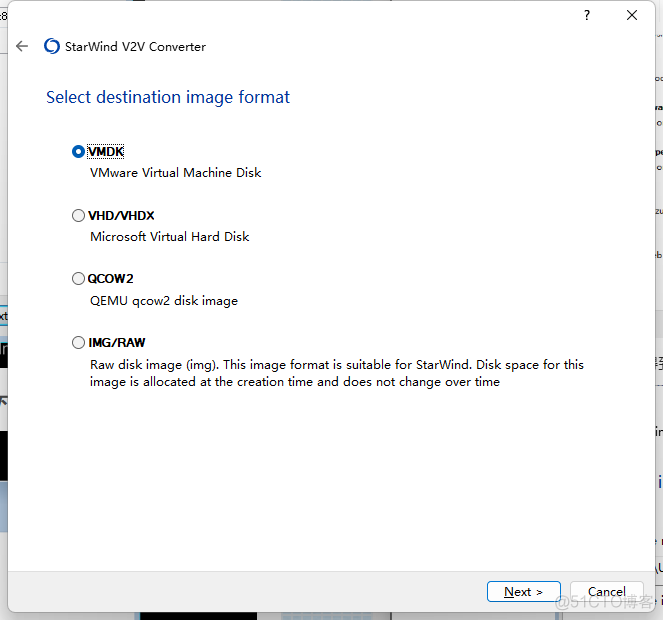This screenshot has height=620, width=663.
Task: Click the 'StarWind V2V Converter' title text
Action: tap(135, 47)
